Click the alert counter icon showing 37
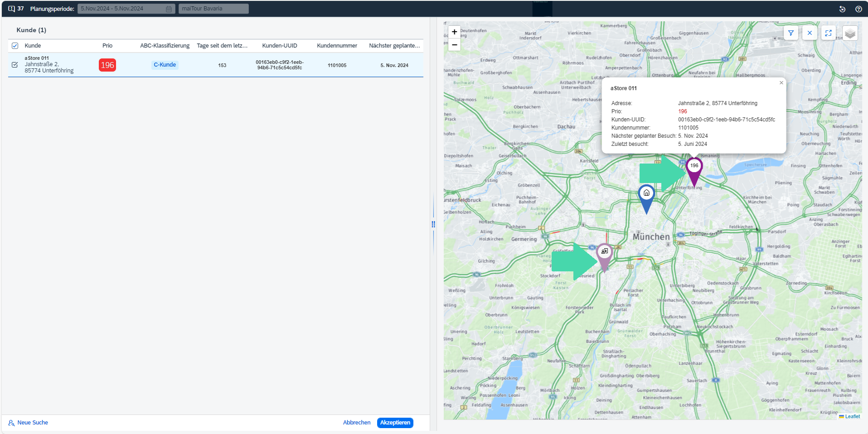This screenshot has width=868, height=434. [x=16, y=9]
